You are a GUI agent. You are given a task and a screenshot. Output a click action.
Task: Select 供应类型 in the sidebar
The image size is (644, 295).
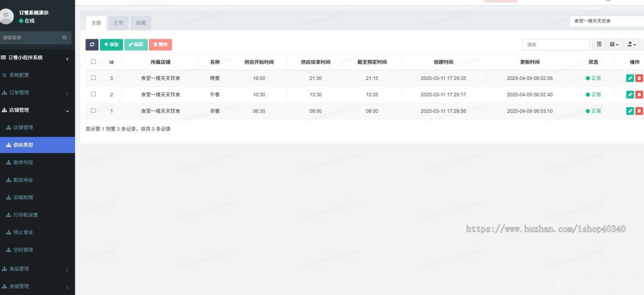[38, 145]
